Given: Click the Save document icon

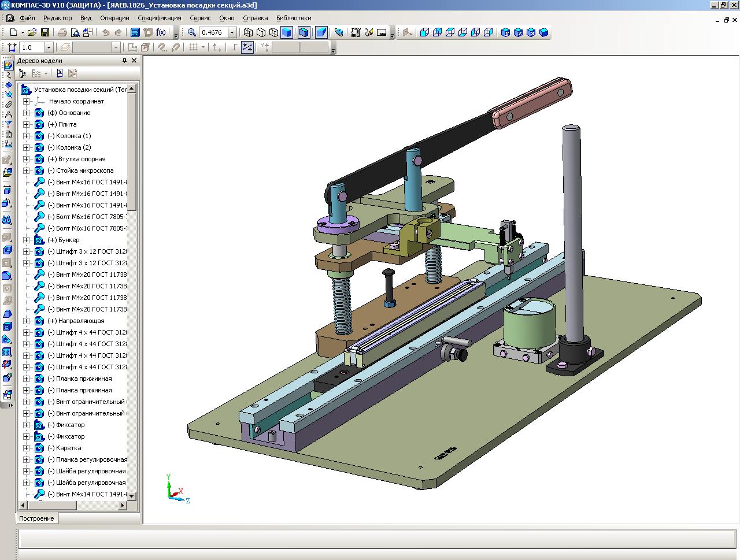Looking at the screenshot, I should point(45,32).
